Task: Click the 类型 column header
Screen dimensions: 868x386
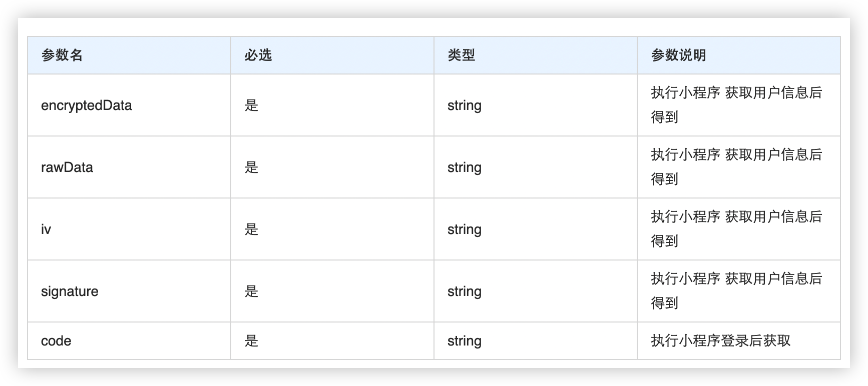Action: coord(461,55)
